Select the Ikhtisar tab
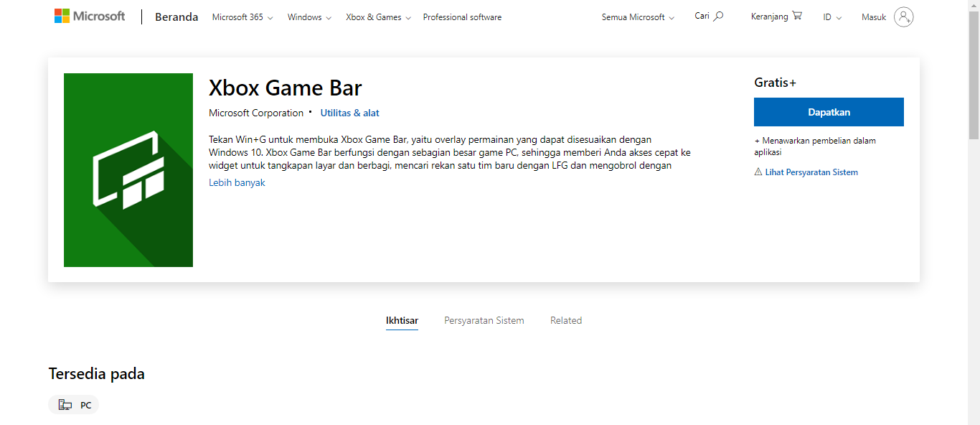 [x=402, y=321]
